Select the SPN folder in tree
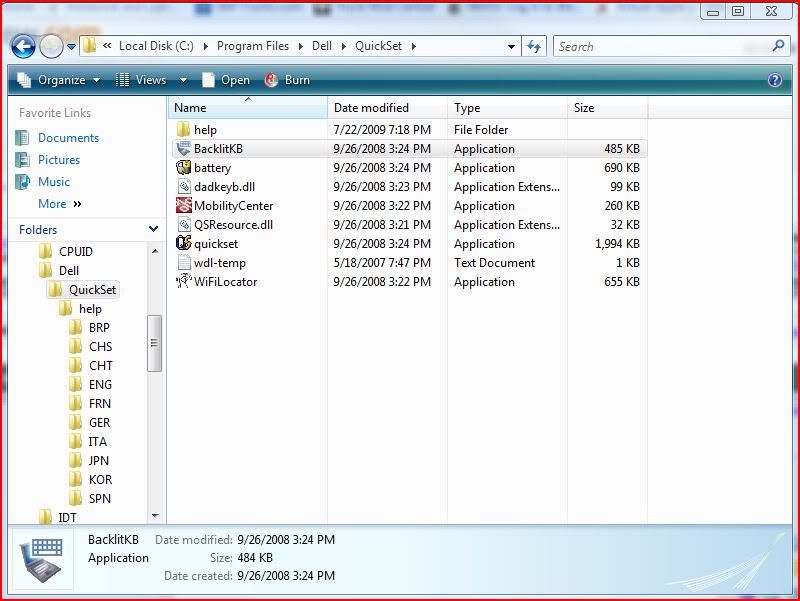Viewport: 800px width, 601px height. 99,498
